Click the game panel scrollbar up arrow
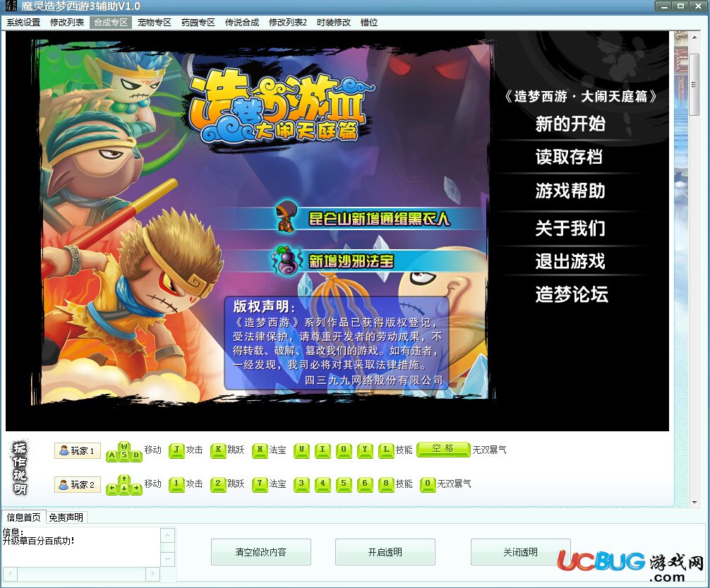710x588 pixels. point(694,37)
